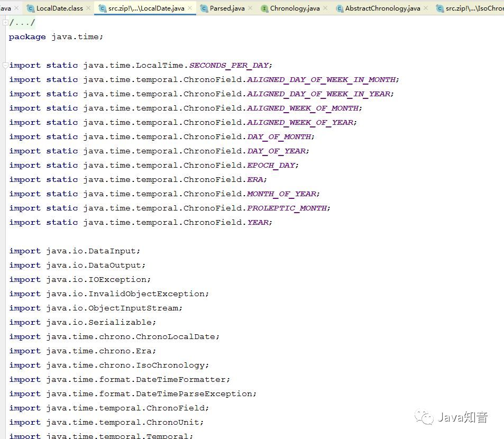Click DAY_OF_MONTH constant
504x439 pixels.
pyautogui.click(x=279, y=136)
